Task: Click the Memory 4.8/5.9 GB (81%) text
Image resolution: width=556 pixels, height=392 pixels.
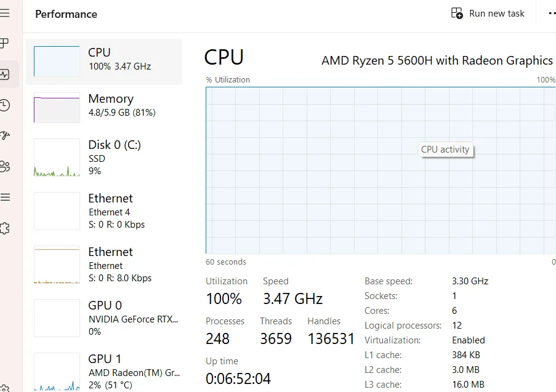Action: pyautogui.click(x=122, y=113)
